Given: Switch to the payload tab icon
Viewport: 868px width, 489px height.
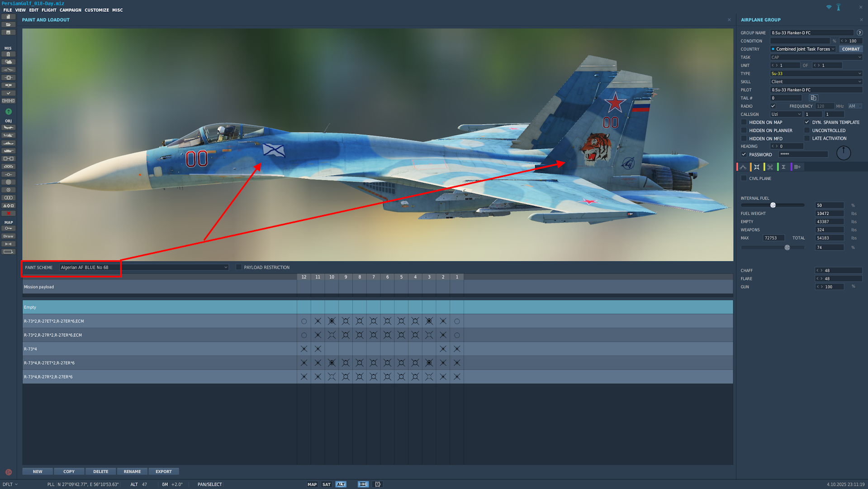Looking at the screenshot, I should pyautogui.click(x=757, y=167).
